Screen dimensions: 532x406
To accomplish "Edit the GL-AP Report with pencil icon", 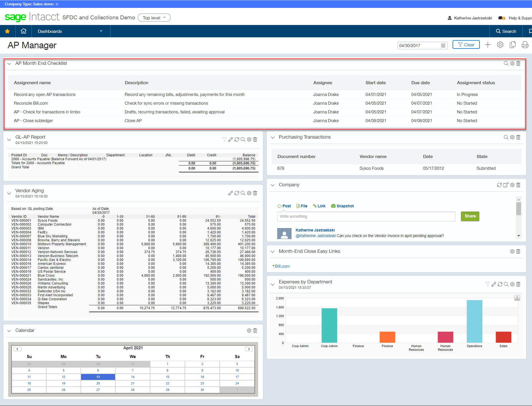I will click(230, 139).
